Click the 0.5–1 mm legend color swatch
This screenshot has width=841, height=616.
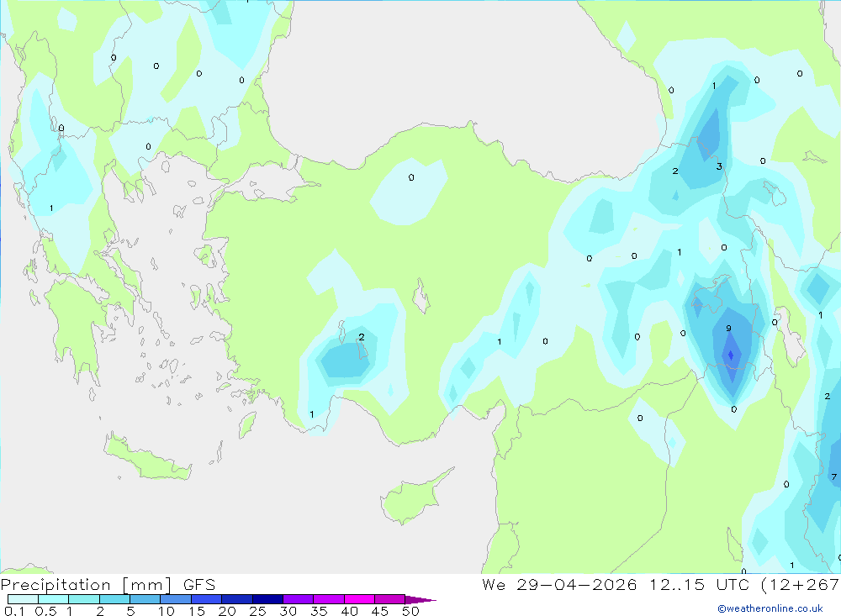pyautogui.click(x=54, y=599)
